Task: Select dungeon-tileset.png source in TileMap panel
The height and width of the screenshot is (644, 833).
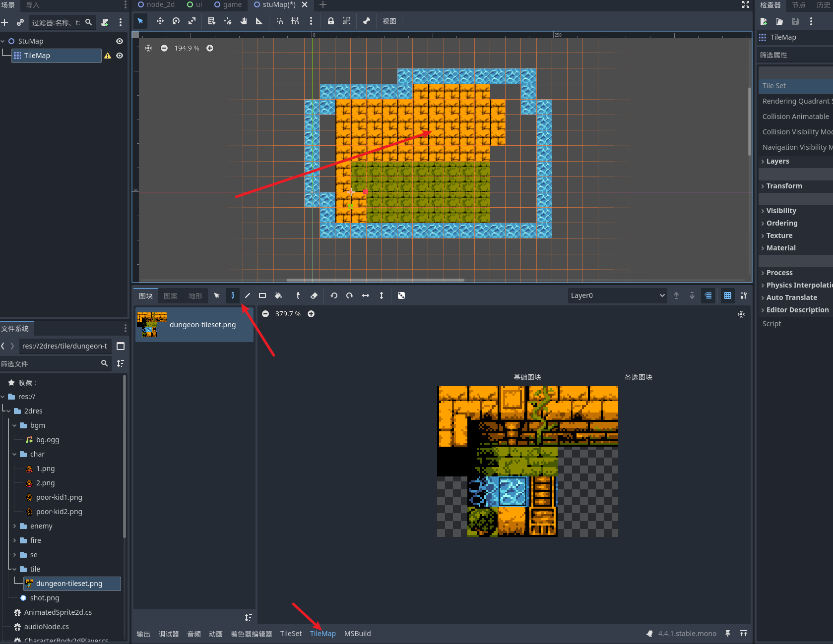Action: (x=194, y=325)
